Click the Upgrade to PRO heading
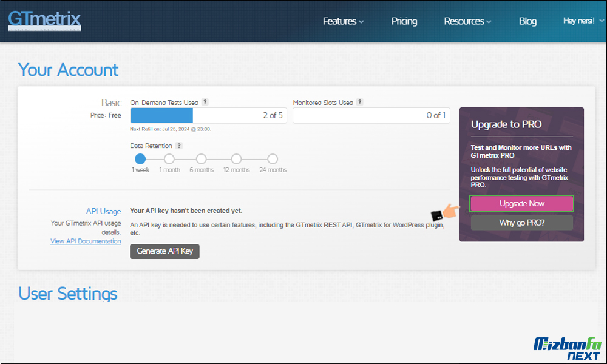Viewport: 607px width, 364px height. click(506, 124)
